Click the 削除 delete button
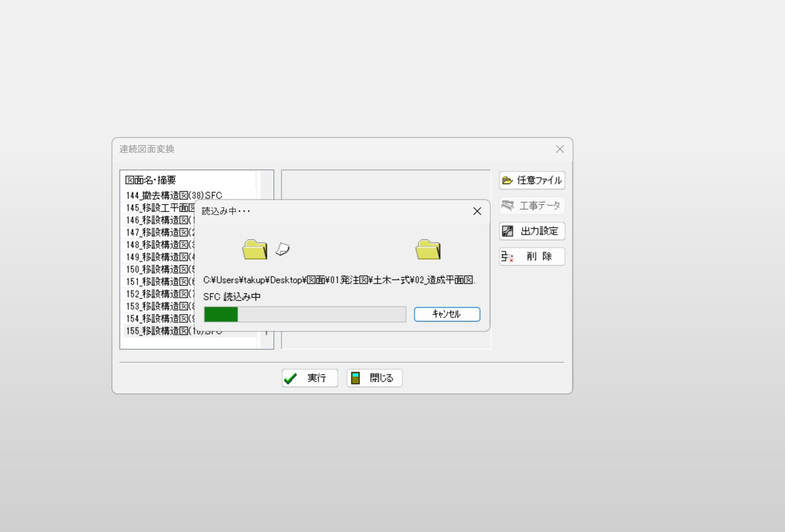The height and width of the screenshot is (532, 785). pos(532,257)
